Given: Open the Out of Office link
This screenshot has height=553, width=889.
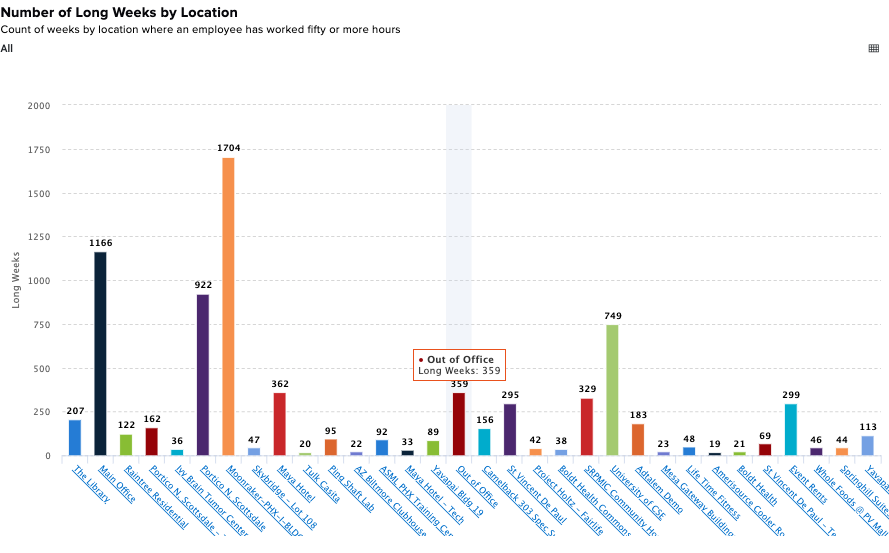Looking at the screenshot, I should pyautogui.click(x=478, y=486).
